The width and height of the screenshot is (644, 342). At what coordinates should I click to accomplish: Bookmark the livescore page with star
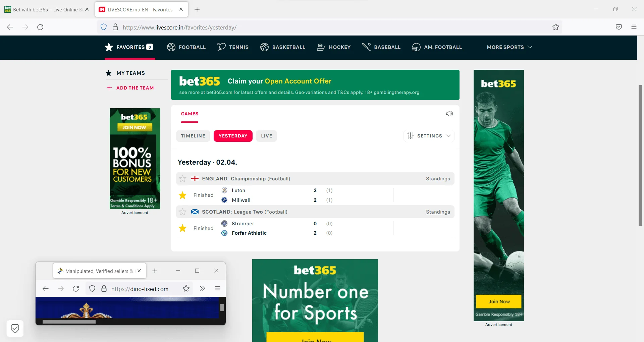click(556, 27)
